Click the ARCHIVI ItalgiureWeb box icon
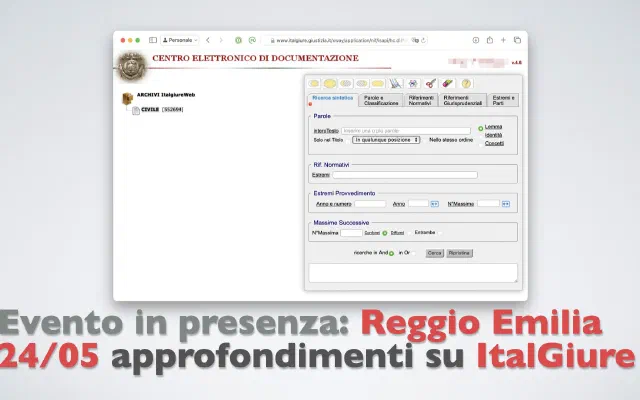 [x=128, y=98]
